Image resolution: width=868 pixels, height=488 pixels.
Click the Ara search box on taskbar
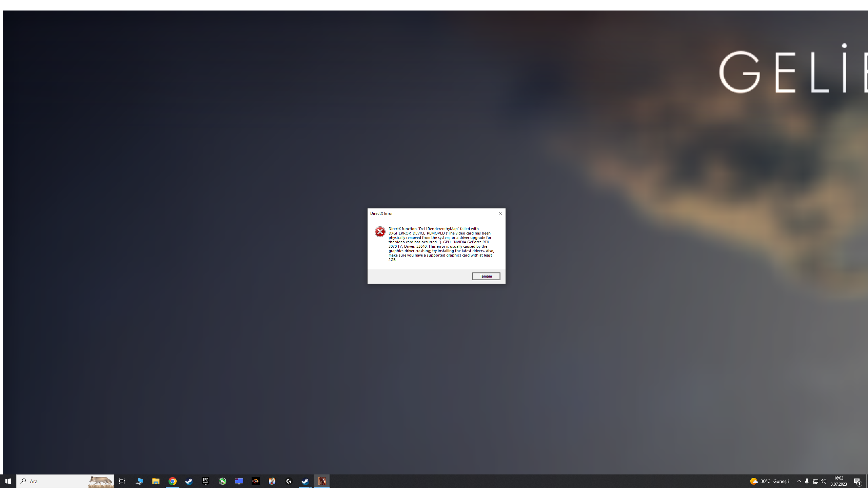pos(65,481)
